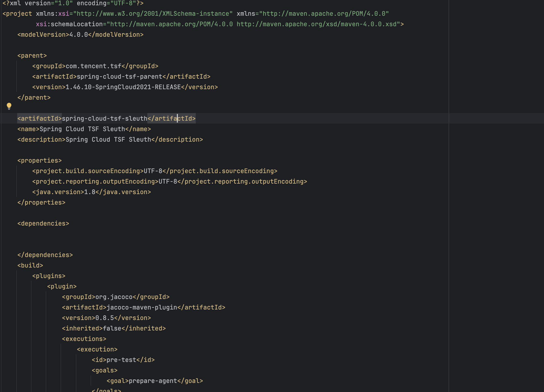Click the closing properties tag
Screen dimensions: 544x392
[x=41, y=202]
